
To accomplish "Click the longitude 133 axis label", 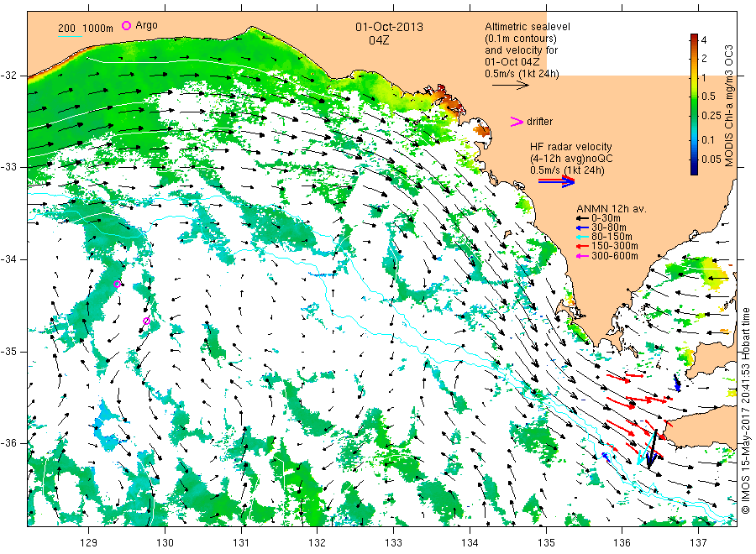I will click(x=393, y=543).
